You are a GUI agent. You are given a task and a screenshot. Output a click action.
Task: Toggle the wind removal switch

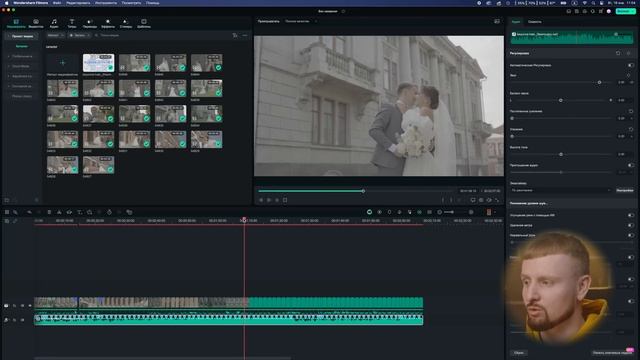click(x=631, y=225)
